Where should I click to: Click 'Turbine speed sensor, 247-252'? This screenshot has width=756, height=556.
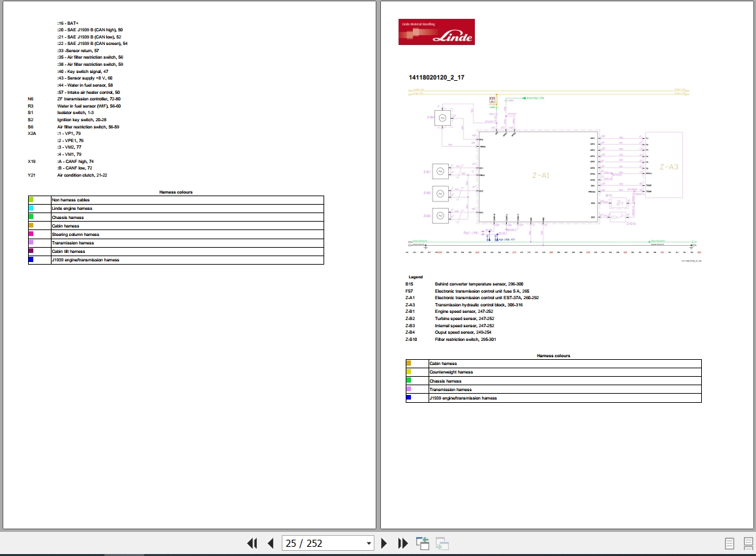464,319
